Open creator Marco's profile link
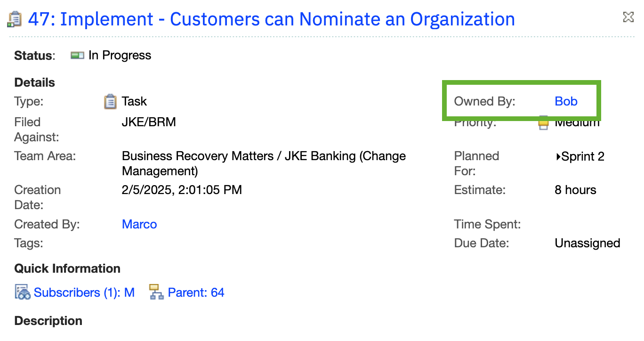 pos(139,224)
